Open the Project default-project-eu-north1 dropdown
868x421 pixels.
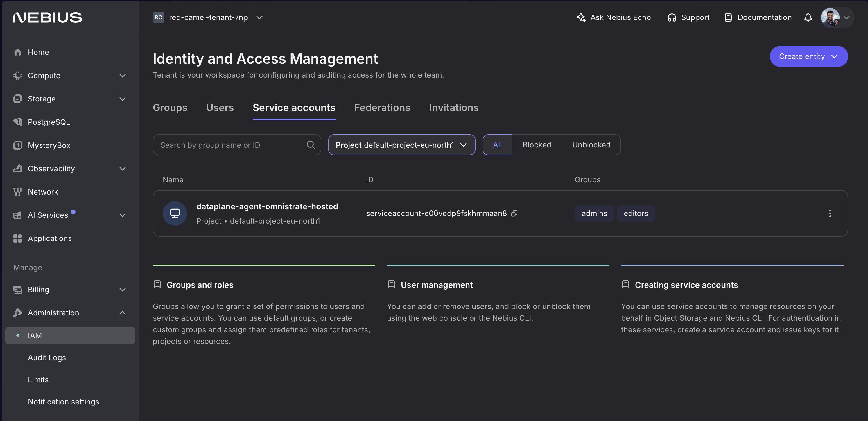pos(401,145)
